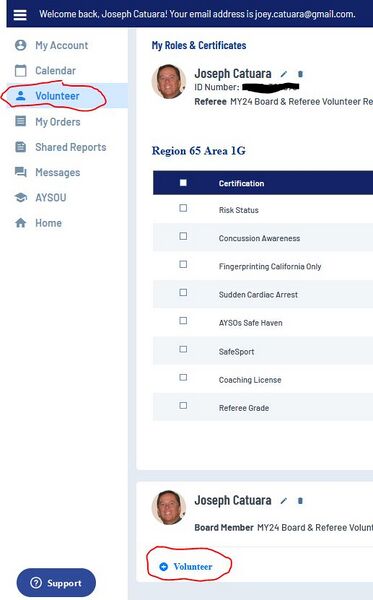Click Joseph Catuara name above Board Member

pos(233,500)
